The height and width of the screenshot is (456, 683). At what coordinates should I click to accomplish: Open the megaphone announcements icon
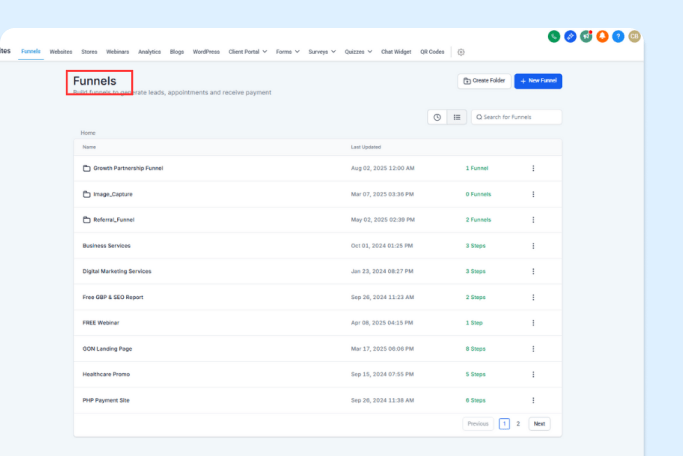(x=586, y=36)
